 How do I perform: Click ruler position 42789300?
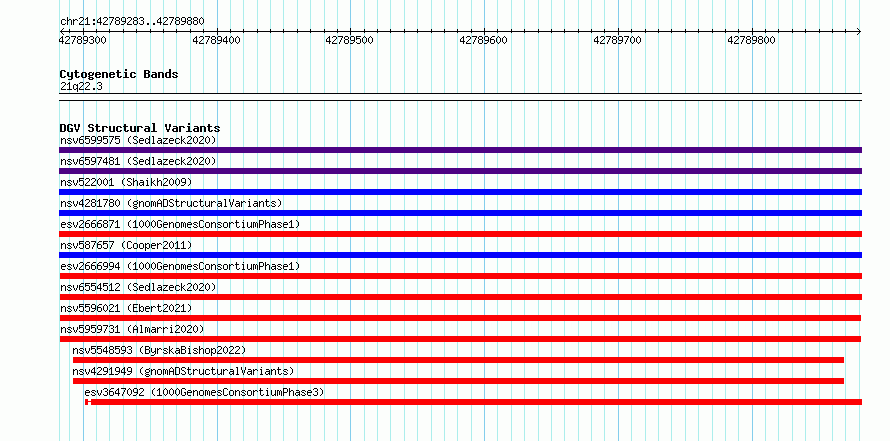pyautogui.click(x=83, y=40)
